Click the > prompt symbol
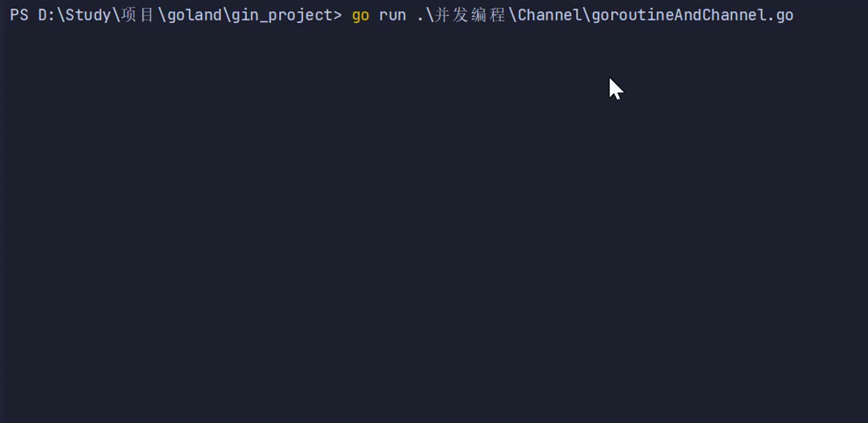 tap(337, 15)
